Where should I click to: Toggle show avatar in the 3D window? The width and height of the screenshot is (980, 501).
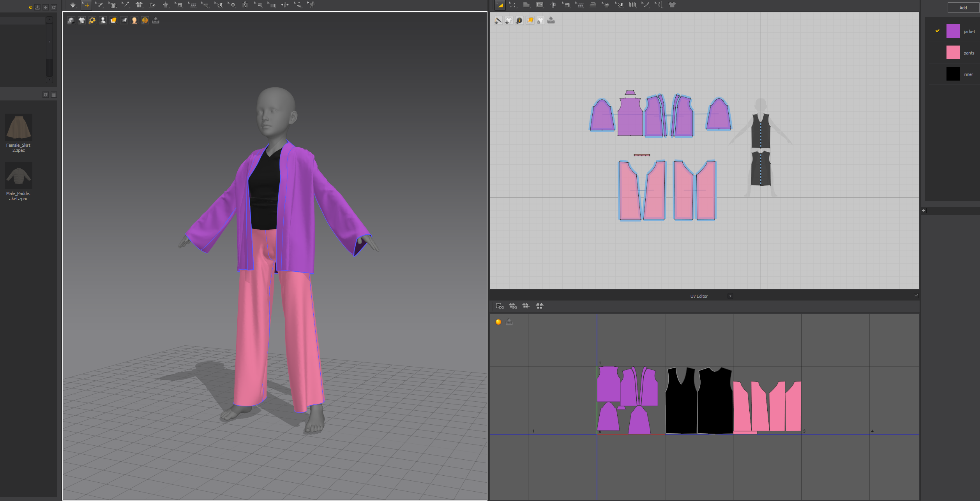(x=103, y=21)
